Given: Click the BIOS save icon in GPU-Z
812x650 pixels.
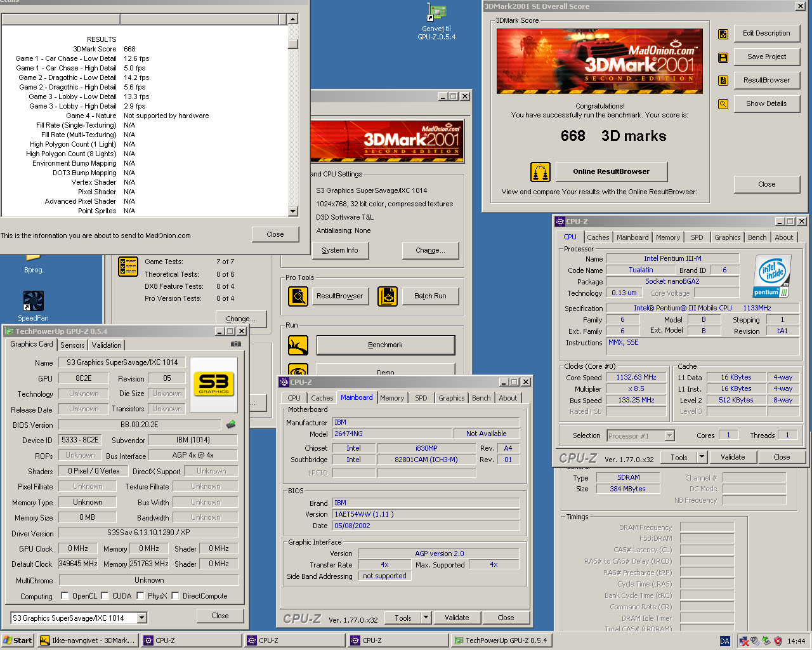Looking at the screenshot, I should click(231, 425).
